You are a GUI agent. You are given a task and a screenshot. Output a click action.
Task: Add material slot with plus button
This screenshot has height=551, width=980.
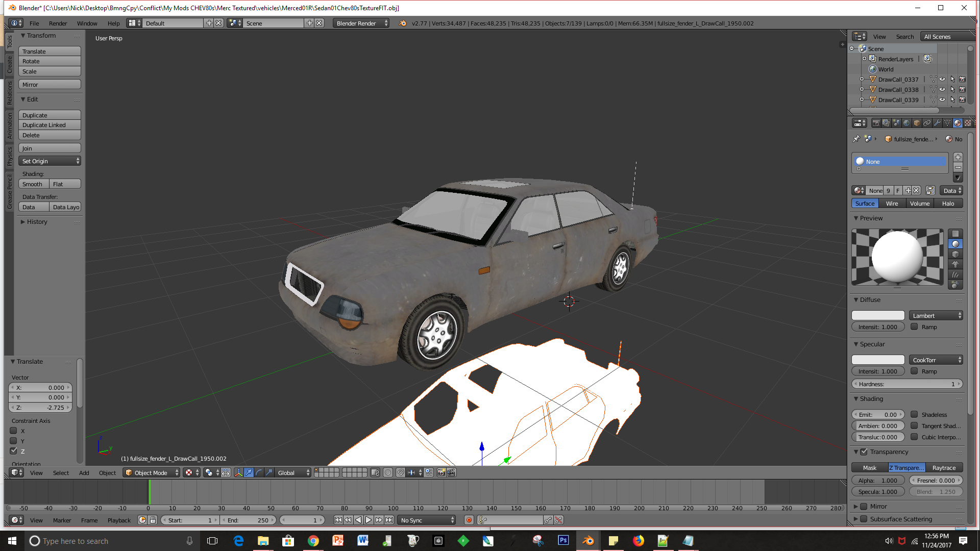click(x=958, y=158)
